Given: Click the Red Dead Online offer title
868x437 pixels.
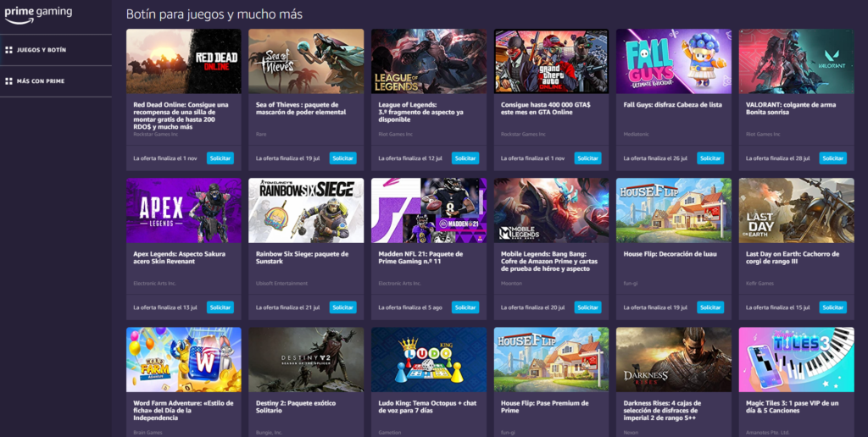Looking at the screenshot, I should [181, 116].
